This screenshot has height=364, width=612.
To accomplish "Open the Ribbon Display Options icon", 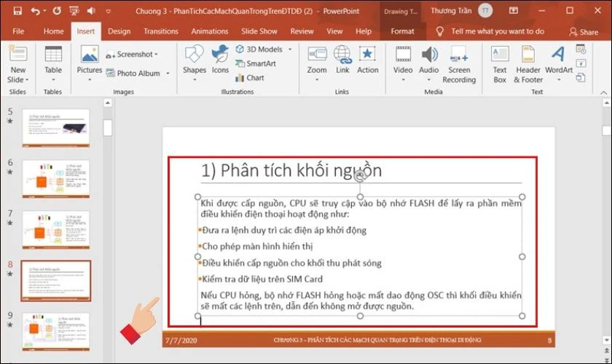I will [514, 11].
